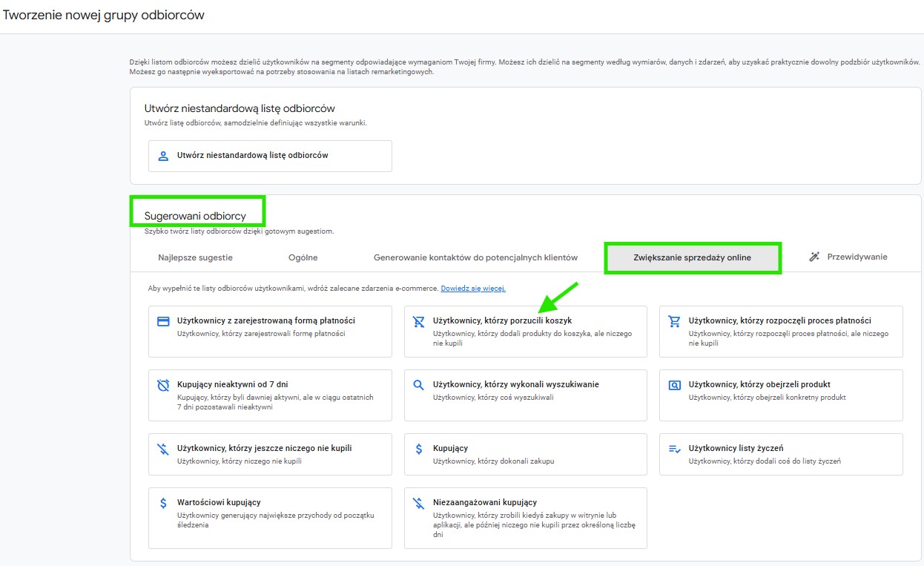The width and height of the screenshot is (924, 566).
Task: Select the Wartościowi kupujący card
Action: point(270,518)
